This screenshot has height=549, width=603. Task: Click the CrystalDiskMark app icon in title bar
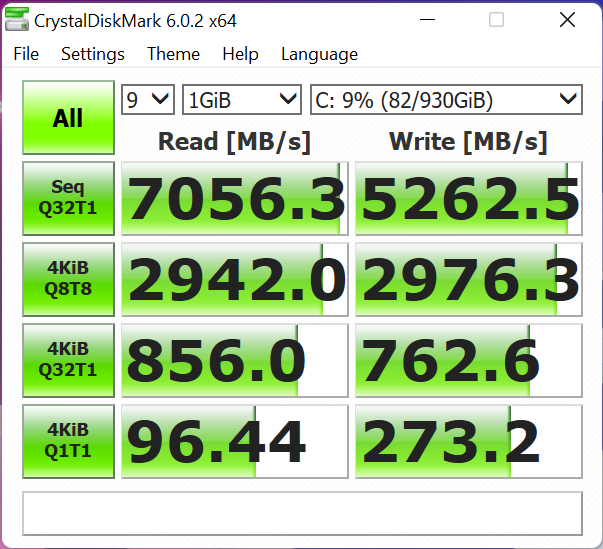[17, 20]
